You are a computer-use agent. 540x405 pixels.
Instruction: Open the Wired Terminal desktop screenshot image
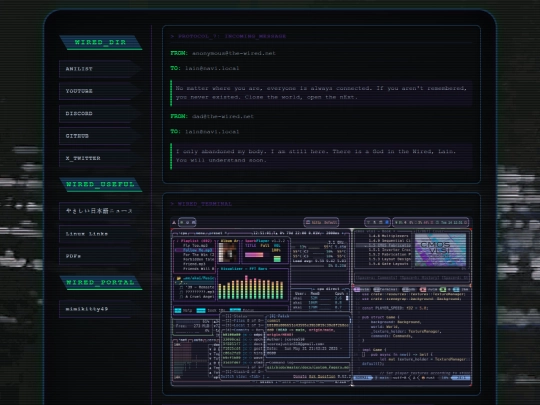tap(321, 301)
